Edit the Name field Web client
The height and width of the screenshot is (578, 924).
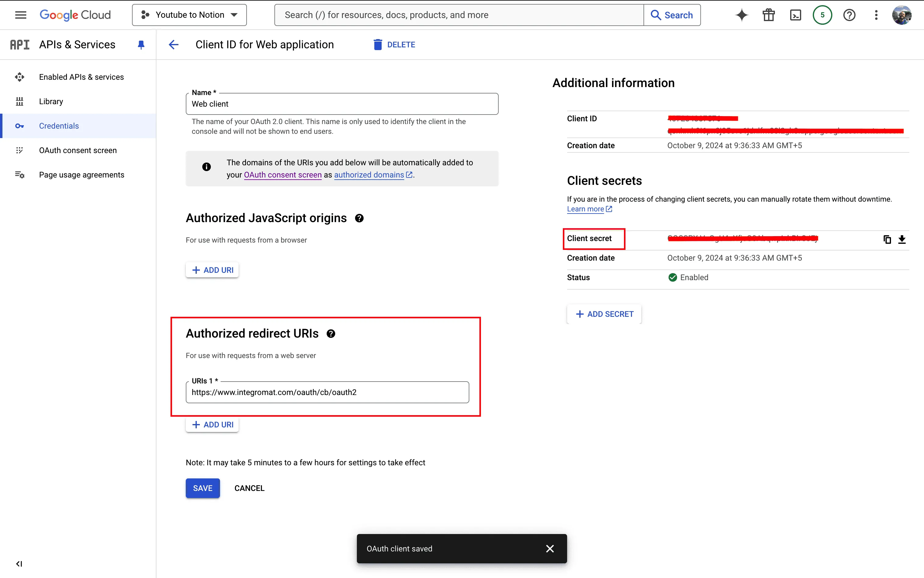point(342,104)
